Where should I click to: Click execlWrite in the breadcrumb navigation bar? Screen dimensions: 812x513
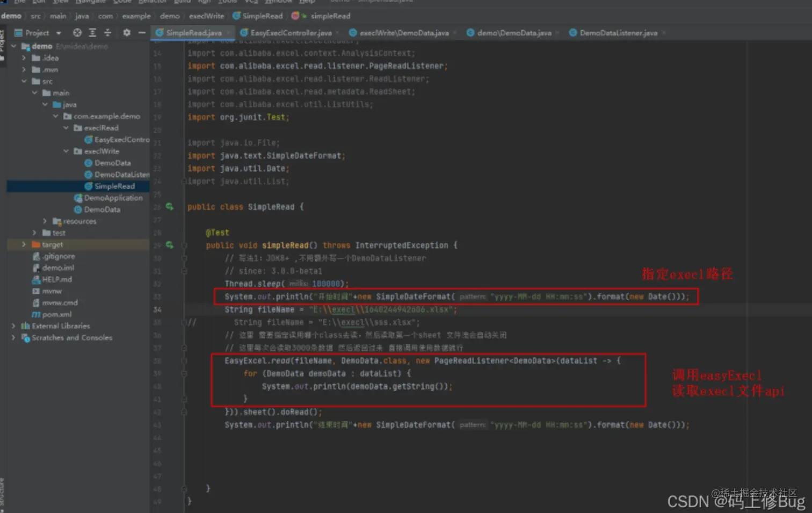tap(206, 16)
